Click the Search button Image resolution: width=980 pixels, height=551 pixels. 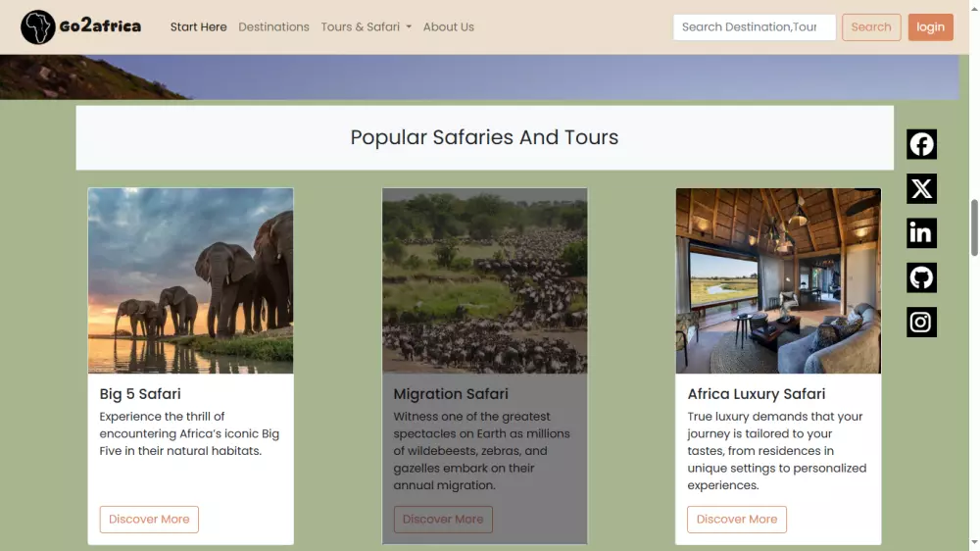(870, 26)
